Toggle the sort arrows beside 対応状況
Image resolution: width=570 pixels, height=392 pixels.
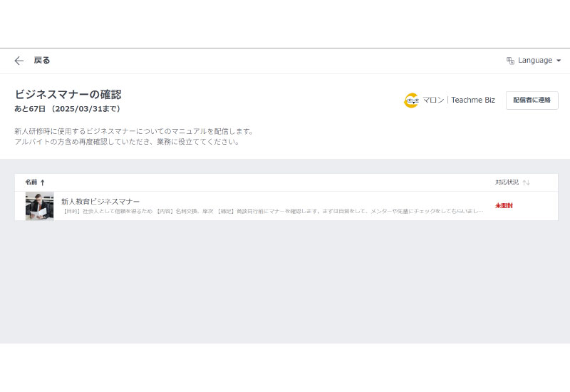pyautogui.click(x=526, y=182)
